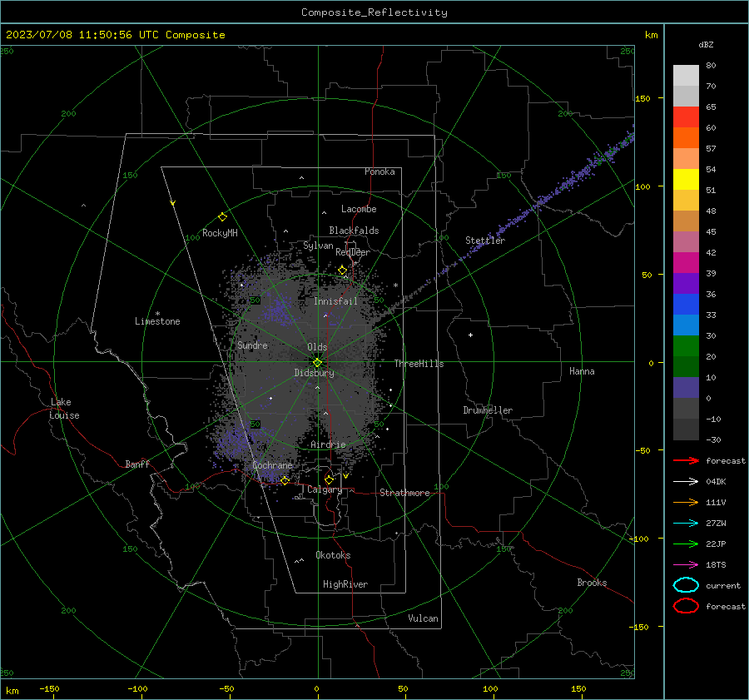Click the Calgary city label

point(325,489)
